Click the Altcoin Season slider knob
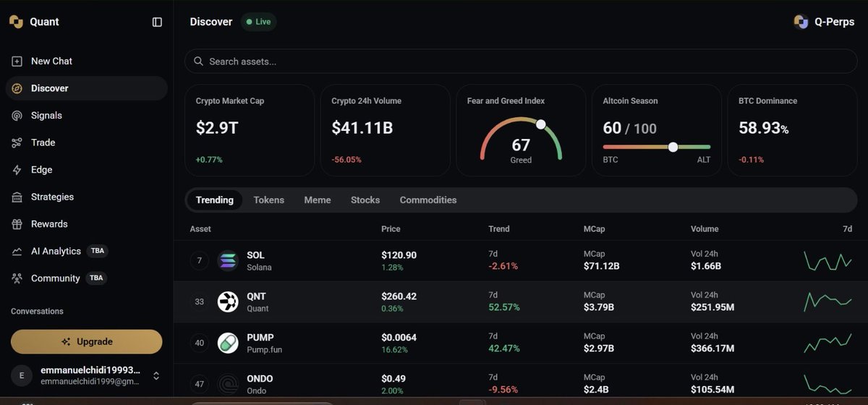The height and width of the screenshot is (405, 868). tap(673, 147)
